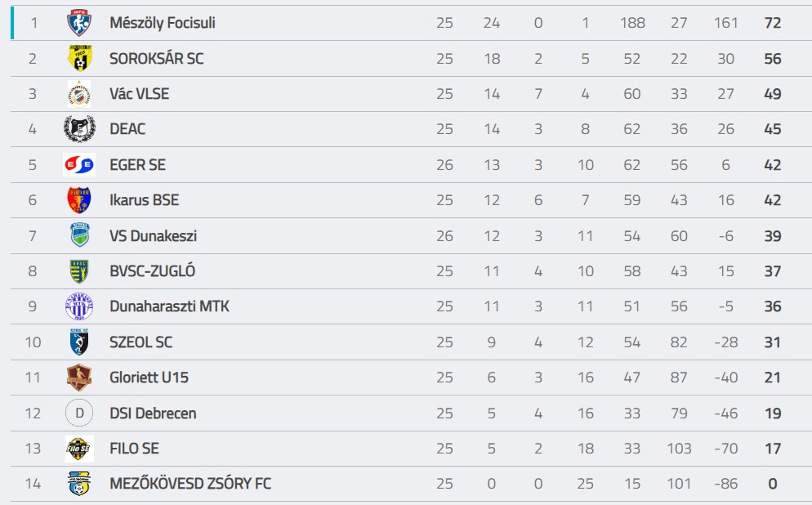Click the Dunaharaszti MTK team name
This screenshot has width=812, height=505.
169,306
